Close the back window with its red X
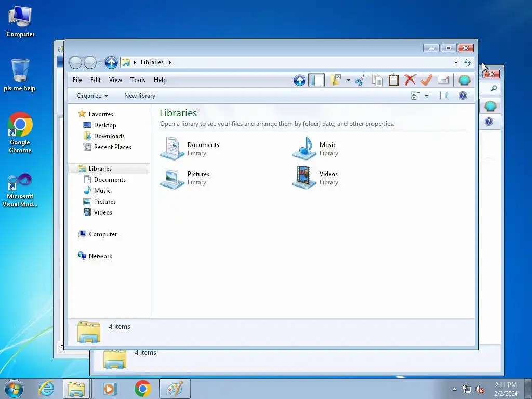The height and width of the screenshot is (399, 532). pyautogui.click(x=491, y=74)
